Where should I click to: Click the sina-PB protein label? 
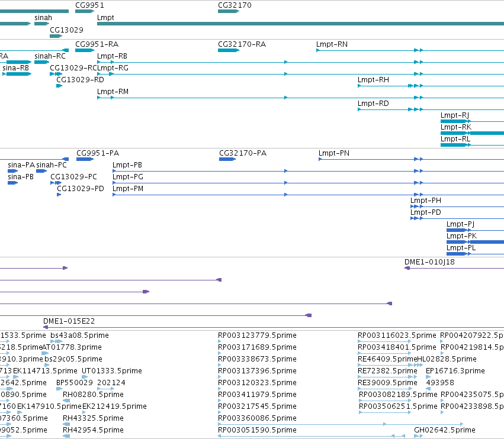21,177
